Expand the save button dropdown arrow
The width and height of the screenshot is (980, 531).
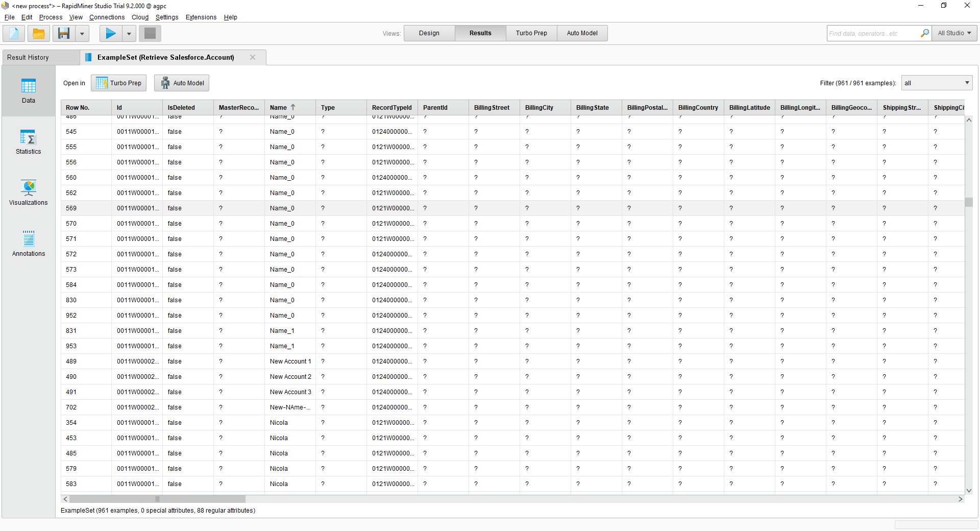(x=82, y=33)
